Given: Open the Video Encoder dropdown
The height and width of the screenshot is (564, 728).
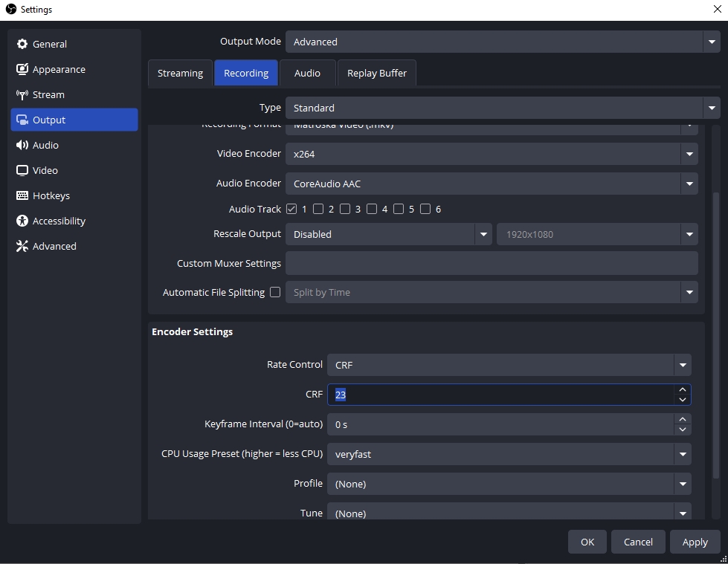Looking at the screenshot, I should pos(492,154).
